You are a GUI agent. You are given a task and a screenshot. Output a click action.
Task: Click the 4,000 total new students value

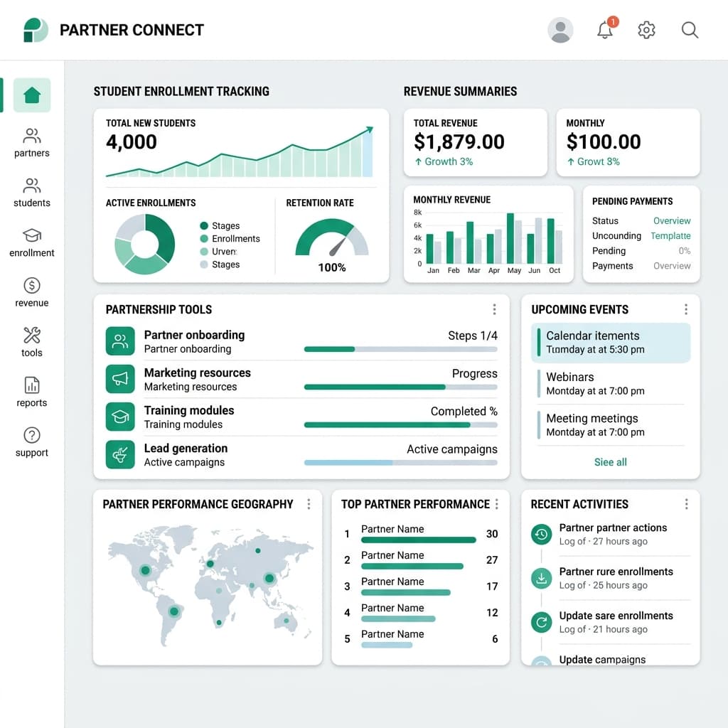[x=132, y=141]
